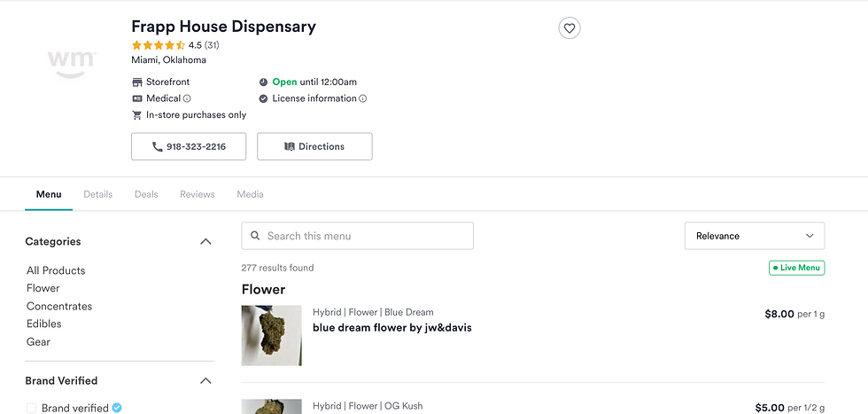
Task: Select the Concentrates category
Action: click(x=59, y=306)
